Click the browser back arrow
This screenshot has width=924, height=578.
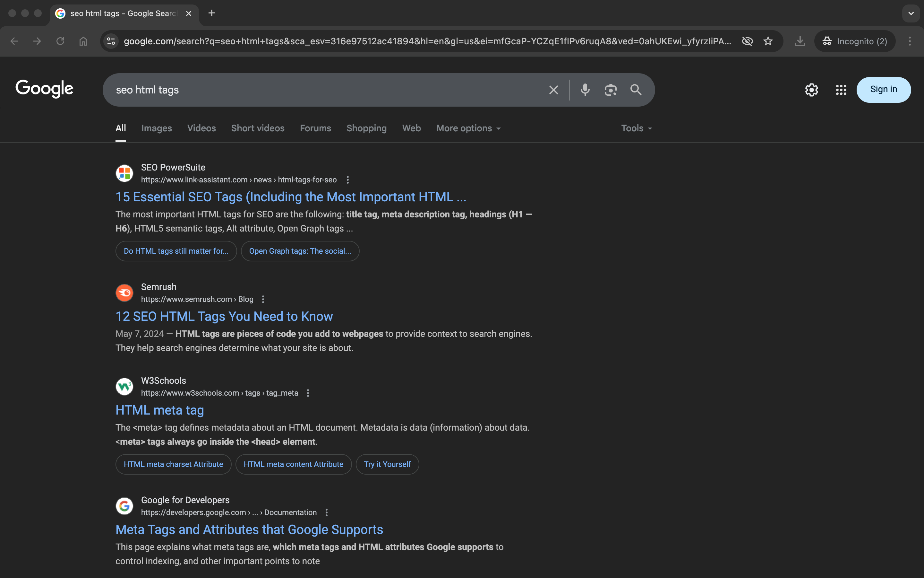coord(14,41)
